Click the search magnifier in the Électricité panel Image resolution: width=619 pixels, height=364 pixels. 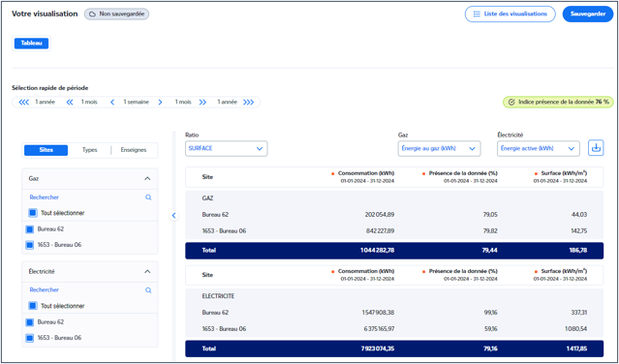click(x=148, y=290)
